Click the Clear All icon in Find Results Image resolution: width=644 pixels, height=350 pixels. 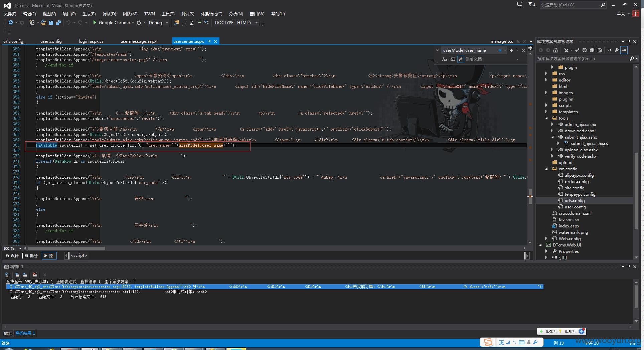[x=35, y=275]
